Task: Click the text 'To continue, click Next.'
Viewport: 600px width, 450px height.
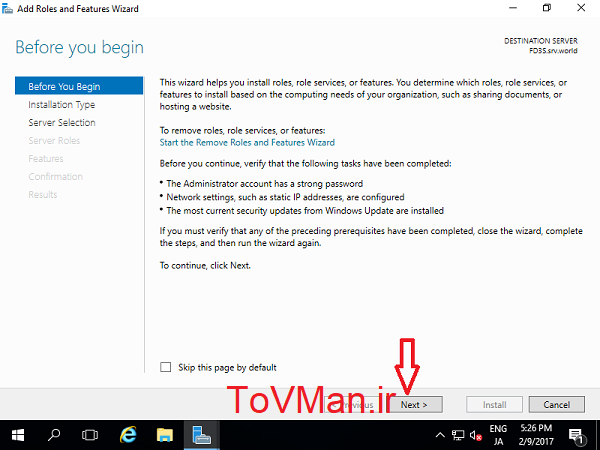Action: (x=205, y=265)
